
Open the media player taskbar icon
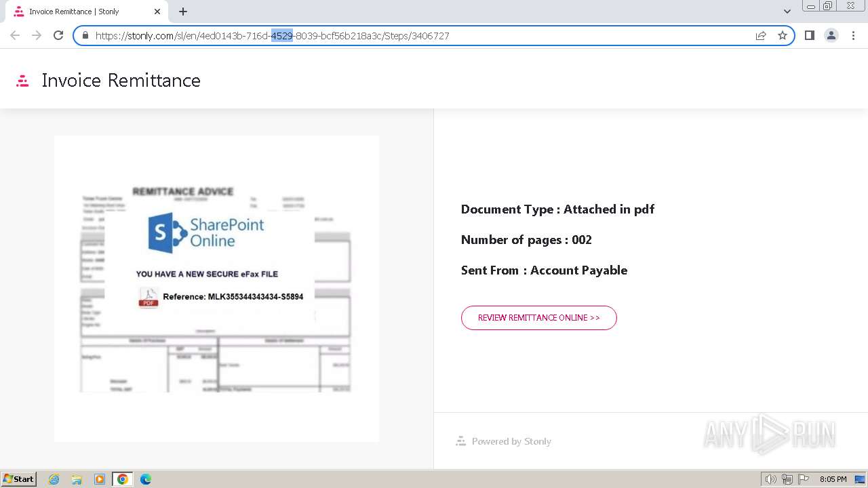pos(100,479)
